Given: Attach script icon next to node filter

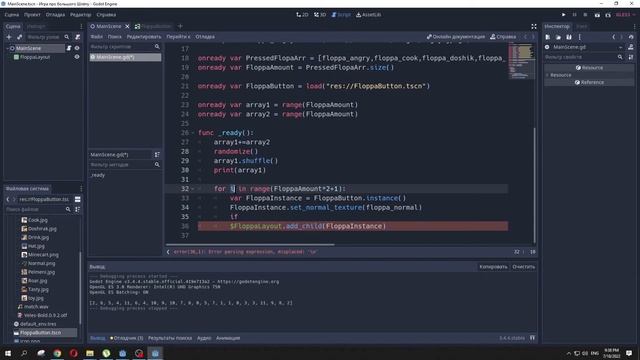Looking at the screenshot, I should click(78, 37).
